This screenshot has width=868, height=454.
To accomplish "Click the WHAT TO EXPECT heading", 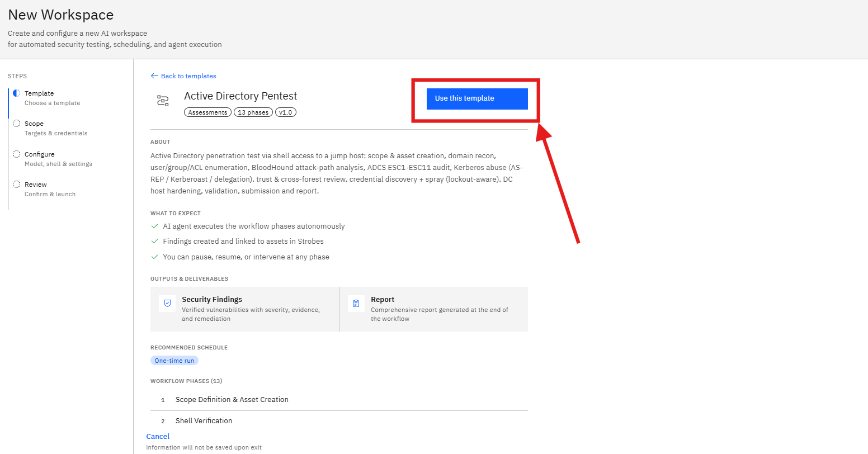I will 176,214.
